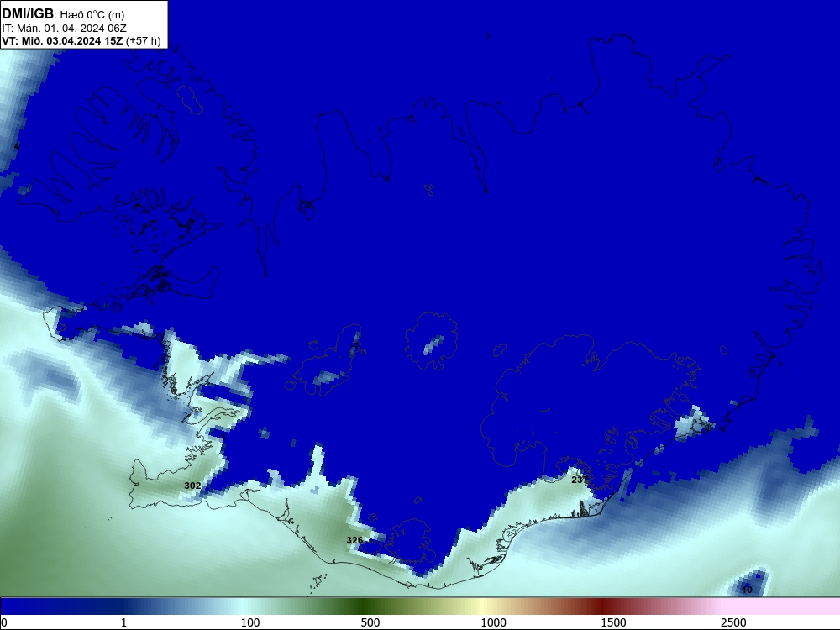This screenshot has height=630, width=840.
Task: Click the dark green section of the color scale
Action: point(365,606)
